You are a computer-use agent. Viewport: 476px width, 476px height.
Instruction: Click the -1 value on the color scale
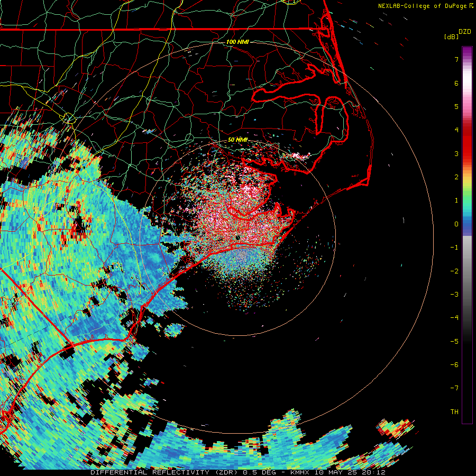coord(454,248)
